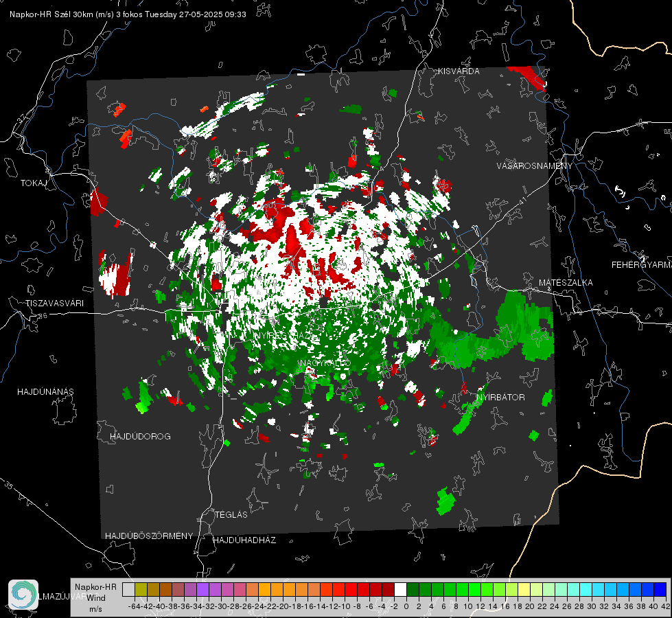
Task: Pick the light grey first legend swatch
Action: (x=128, y=589)
